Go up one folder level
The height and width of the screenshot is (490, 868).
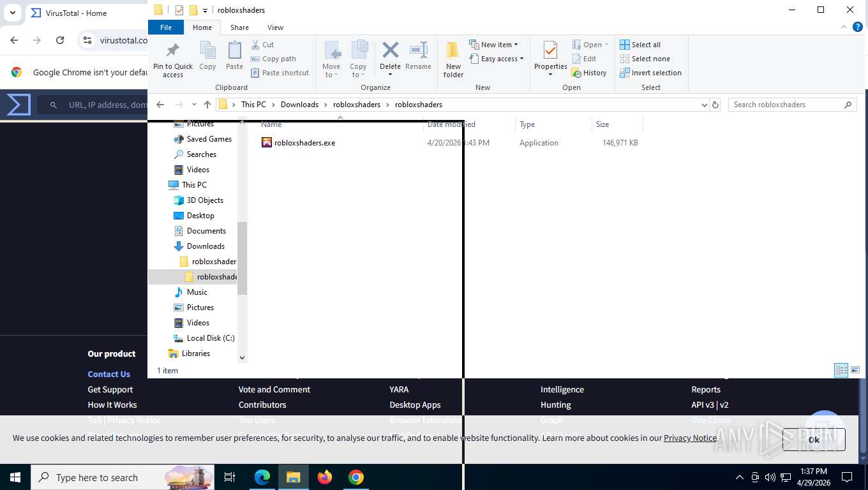pyautogui.click(x=207, y=105)
